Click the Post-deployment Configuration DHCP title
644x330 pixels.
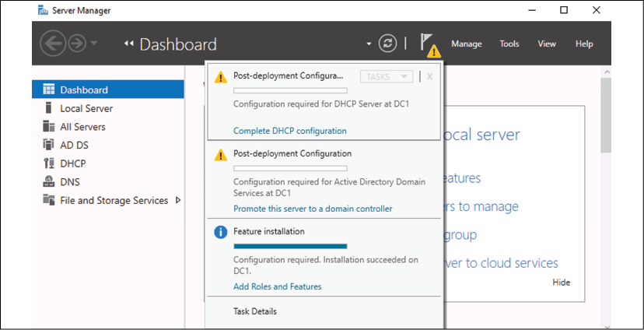(x=288, y=76)
